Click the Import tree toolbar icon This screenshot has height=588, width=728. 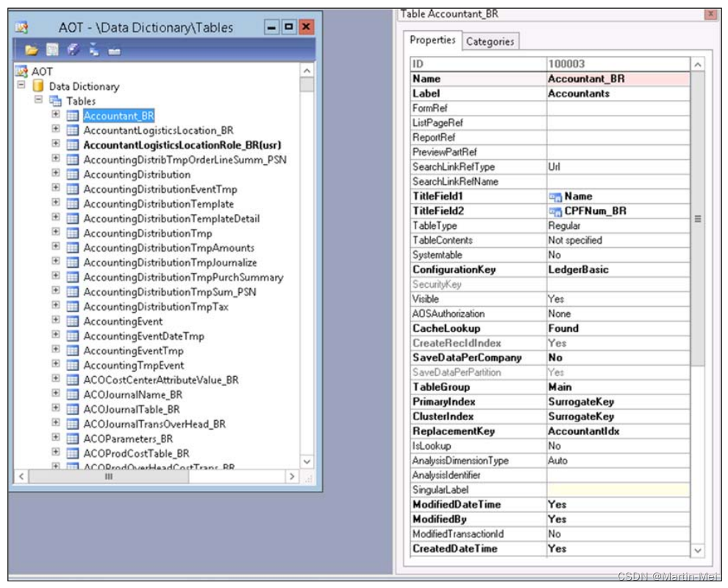pos(94,49)
